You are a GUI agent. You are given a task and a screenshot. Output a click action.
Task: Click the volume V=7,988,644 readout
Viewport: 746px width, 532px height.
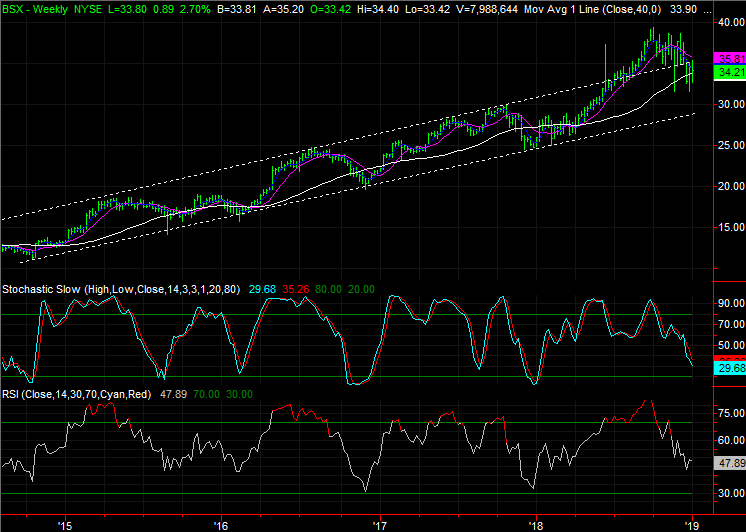click(486, 9)
